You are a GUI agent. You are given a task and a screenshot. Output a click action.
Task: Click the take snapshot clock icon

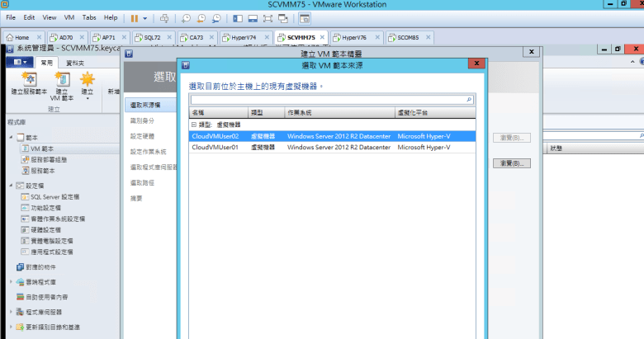point(184,17)
